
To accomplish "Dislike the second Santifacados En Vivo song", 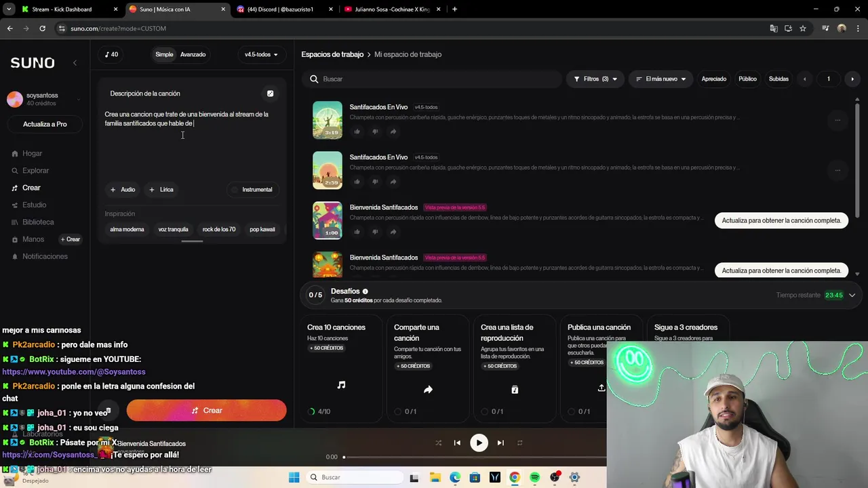I will [375, 182].
